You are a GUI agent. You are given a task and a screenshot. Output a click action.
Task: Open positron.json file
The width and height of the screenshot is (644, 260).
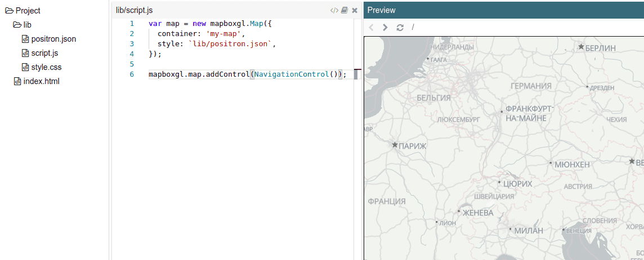tap(53, 39)
